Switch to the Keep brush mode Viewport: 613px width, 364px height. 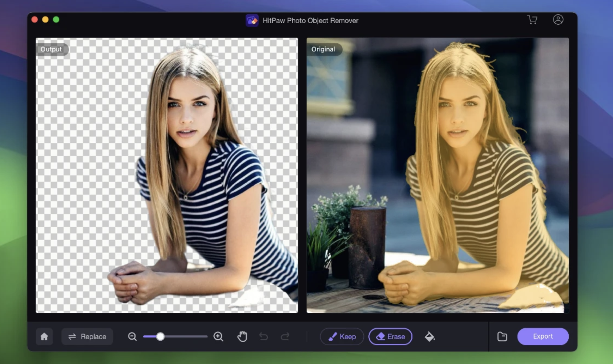[342, 337]
